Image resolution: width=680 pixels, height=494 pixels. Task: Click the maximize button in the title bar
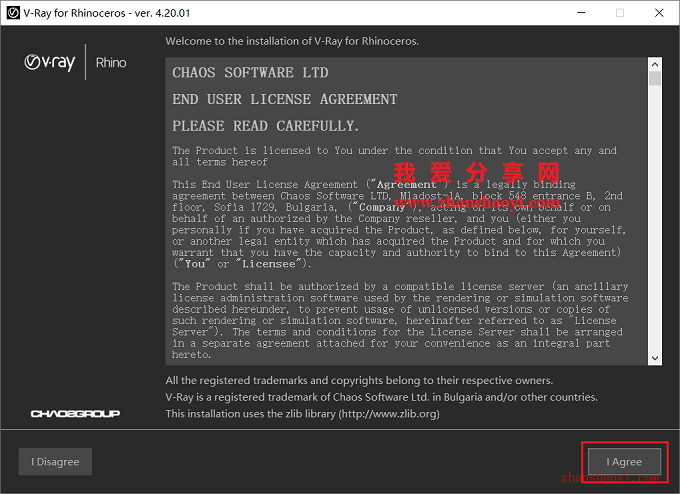pyautogui.click(x=620, y=13)
